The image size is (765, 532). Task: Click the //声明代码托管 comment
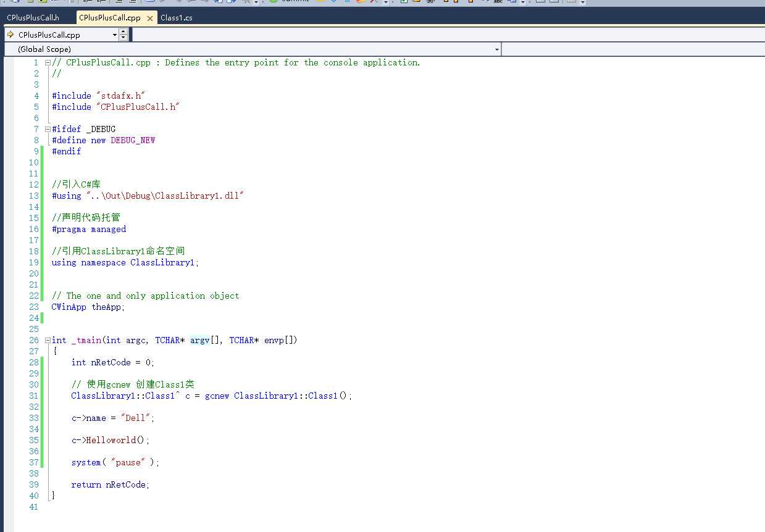tap(86, 218)
